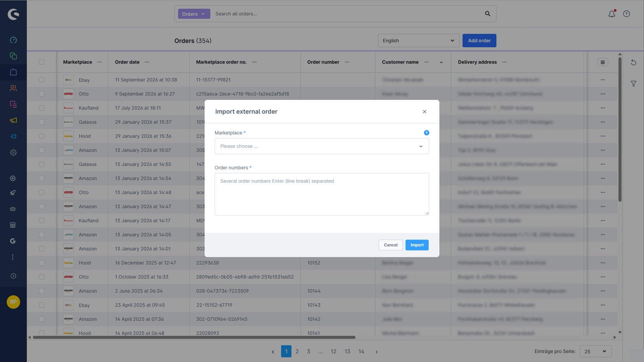644x362 pixels.
Task: Expand the Marketplace 'Please choose' dropdown
Action: point(322,146)
